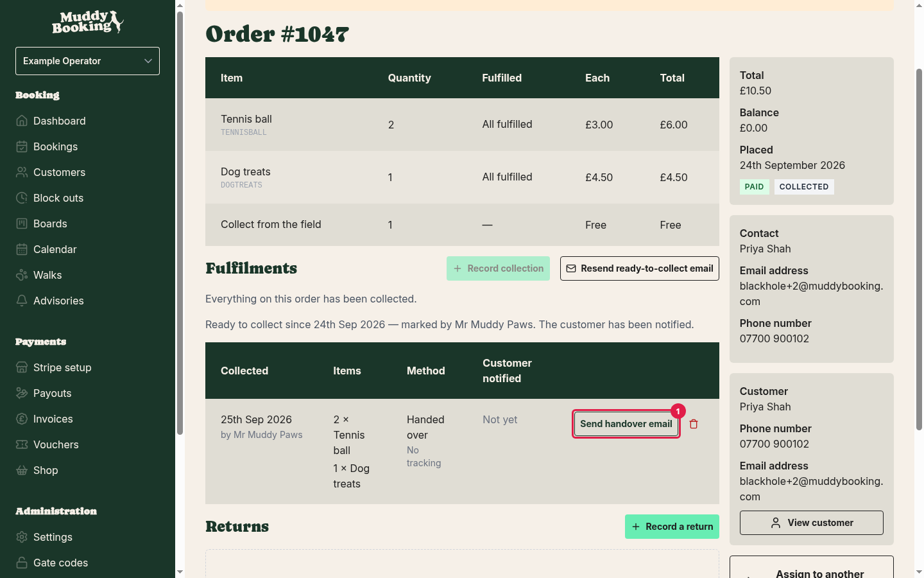Image resolution: width=924 pixels, height=578 pixels.
Task: Navigate to Customers
Action: point(59,172)
